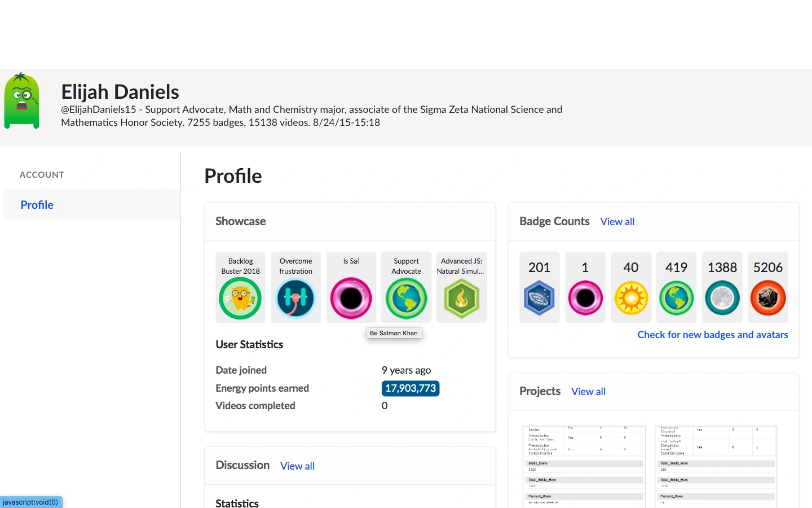Open the Backlog Buster 2018 badge
This screenshot has height=508, width=812.
point(240,298)
